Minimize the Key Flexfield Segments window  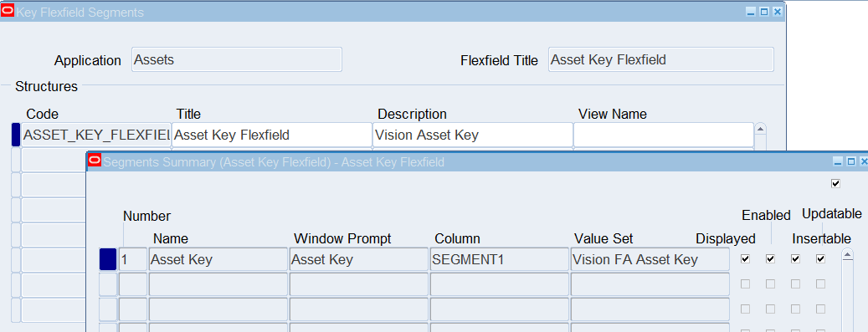point(751,12)
